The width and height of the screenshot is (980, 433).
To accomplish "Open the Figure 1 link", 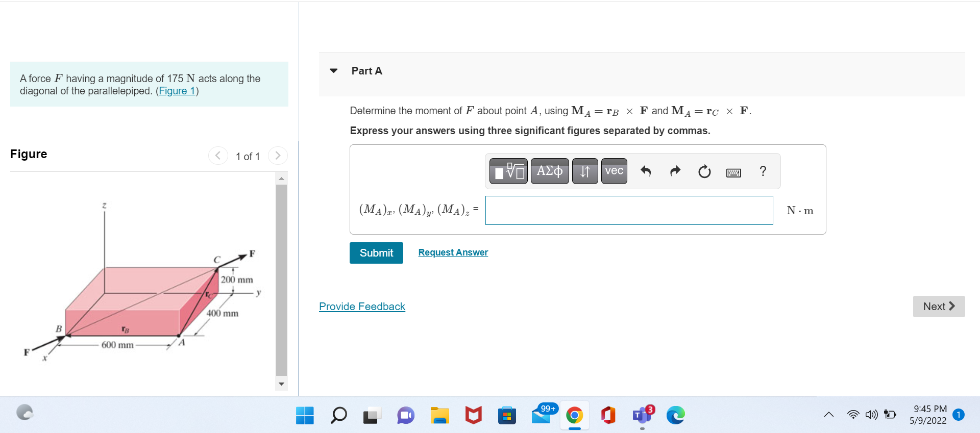I will 177,91.
